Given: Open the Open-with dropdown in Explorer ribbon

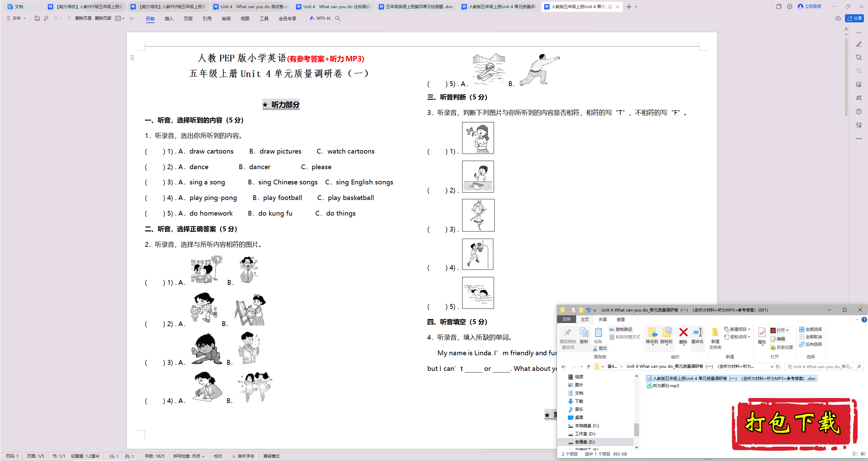Looking at the screenshot, I should 787,330.
